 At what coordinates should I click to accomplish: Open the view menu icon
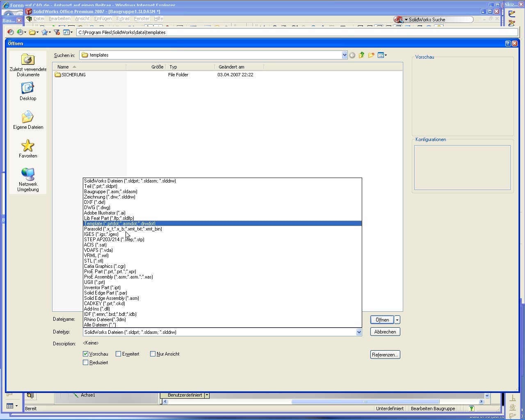[382, 55]
